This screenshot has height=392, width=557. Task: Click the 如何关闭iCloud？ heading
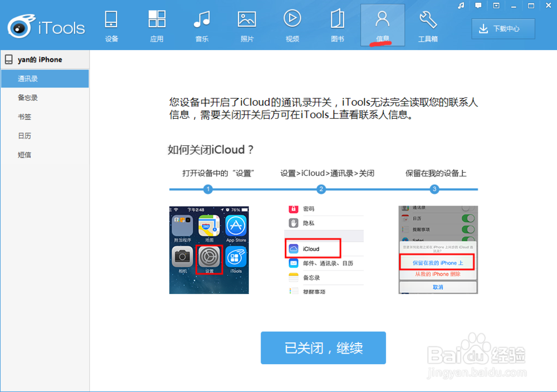point(211,149)
